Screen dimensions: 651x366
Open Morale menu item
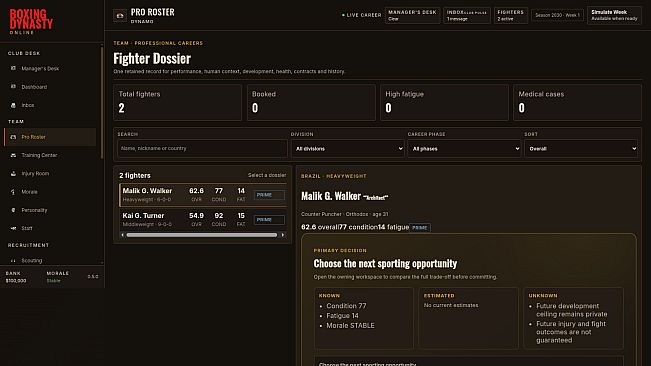click(x=50, y=192)
